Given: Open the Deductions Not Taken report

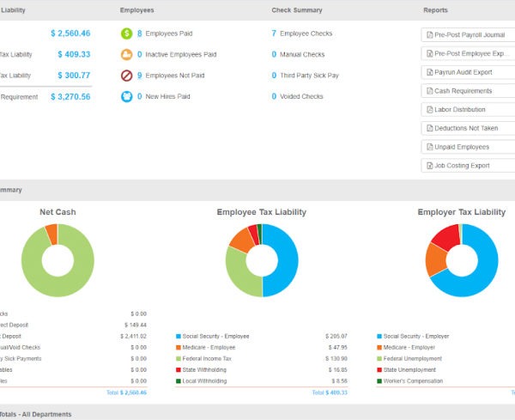Looking at the screenshot, I should [468, 128].
